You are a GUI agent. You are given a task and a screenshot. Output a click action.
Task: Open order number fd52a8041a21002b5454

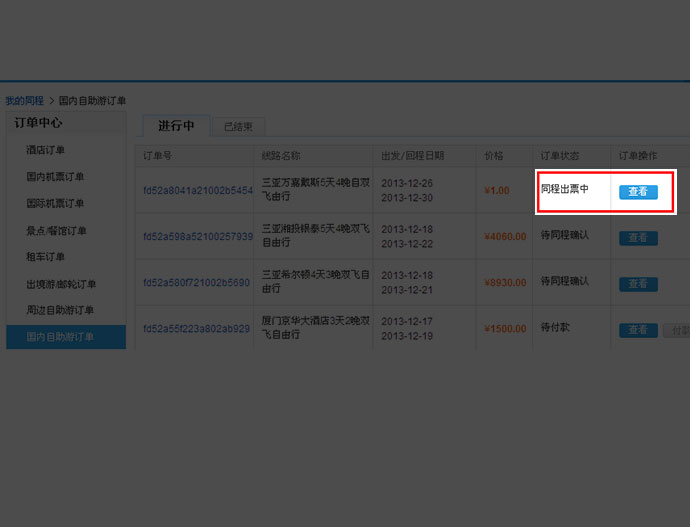[197, 190]
